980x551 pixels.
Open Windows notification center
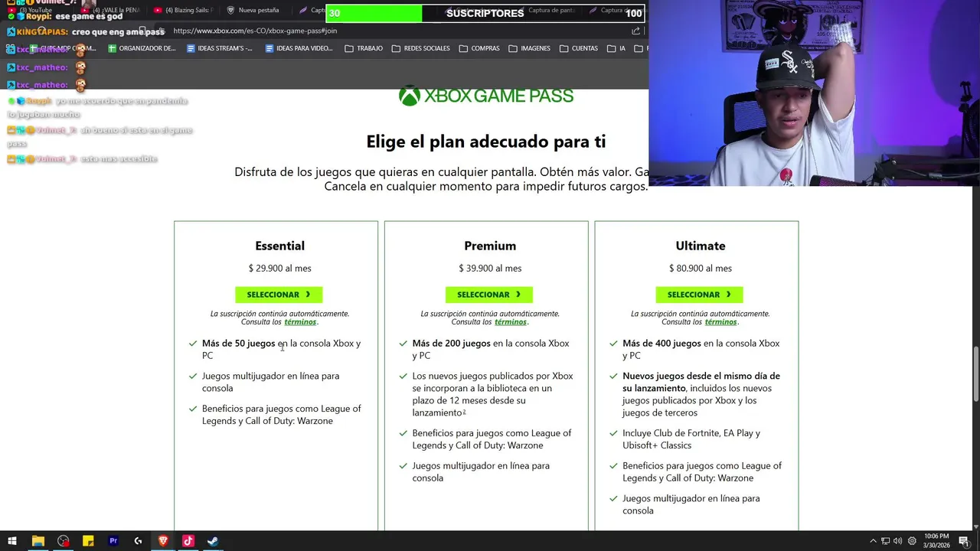[x=964, y=541]
